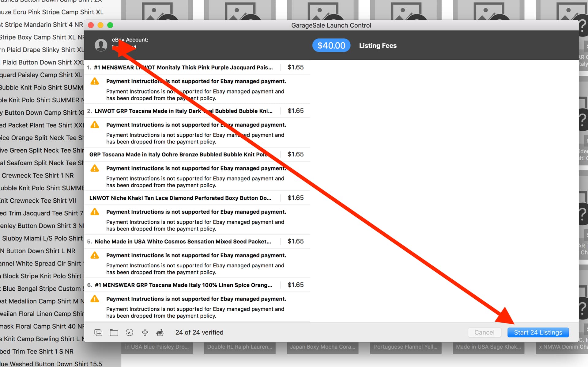Click 'in USA Blue Paisley Dro...' thumbnail caption
The height and width of the screenshot is (367, 588).
pos(157,347)
